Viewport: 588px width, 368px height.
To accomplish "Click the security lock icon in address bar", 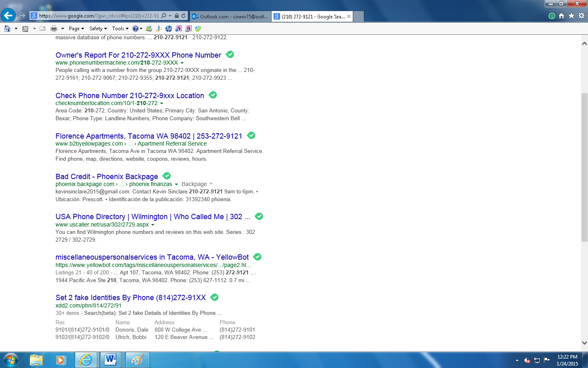I will pos(176,16).
